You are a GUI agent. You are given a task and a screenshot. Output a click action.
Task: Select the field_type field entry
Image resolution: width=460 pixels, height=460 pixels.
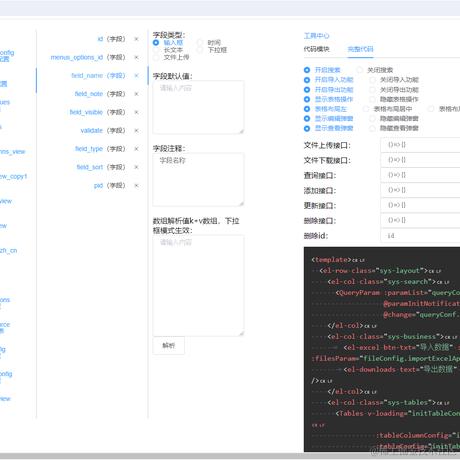pyautogui.click(x=100, y=149)
